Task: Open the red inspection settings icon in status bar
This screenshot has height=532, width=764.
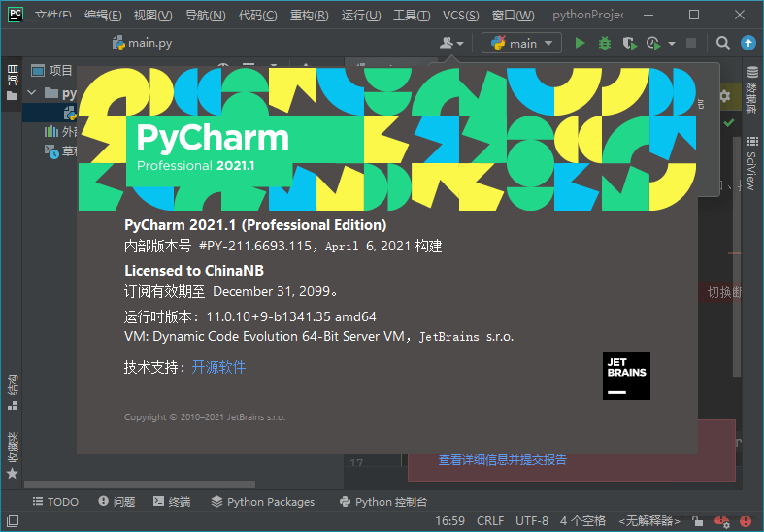Action: [721, 521]
